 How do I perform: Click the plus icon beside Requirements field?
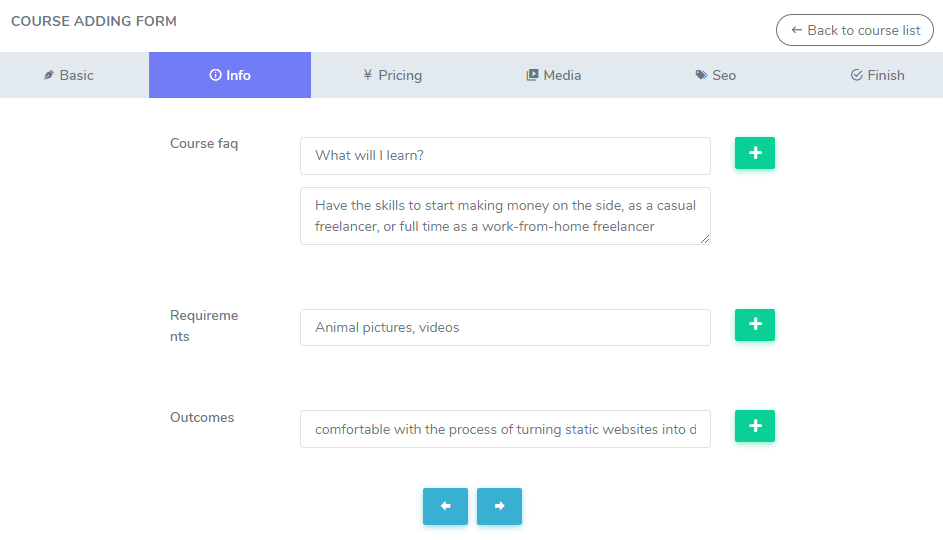click(754, 325)
